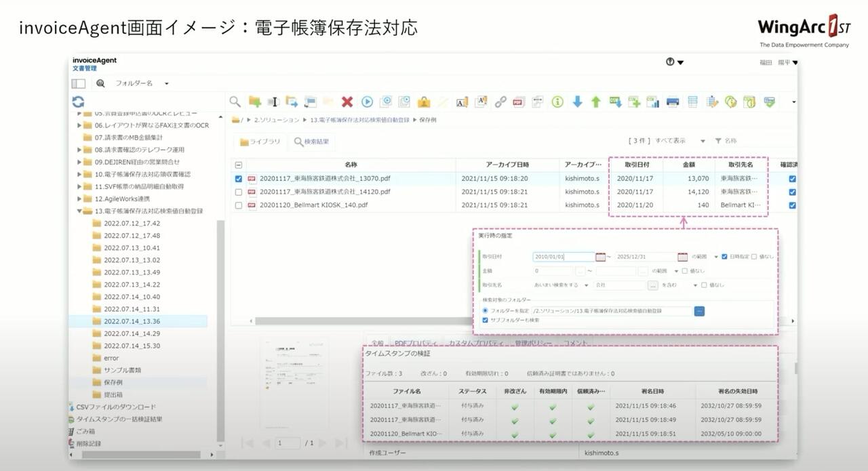
Task: Click the new folder toolbar icon
Action: (x=254, y=102)
